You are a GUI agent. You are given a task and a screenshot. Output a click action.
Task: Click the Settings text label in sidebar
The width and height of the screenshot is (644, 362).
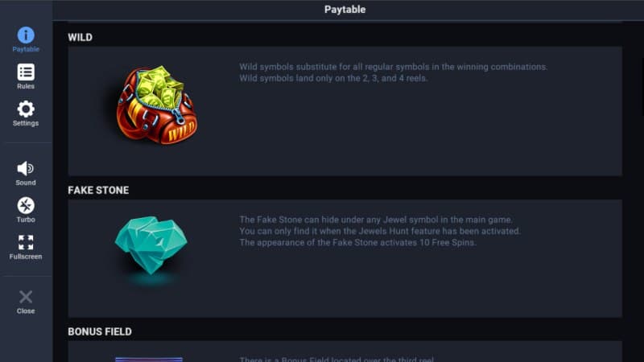pos(26,123)
